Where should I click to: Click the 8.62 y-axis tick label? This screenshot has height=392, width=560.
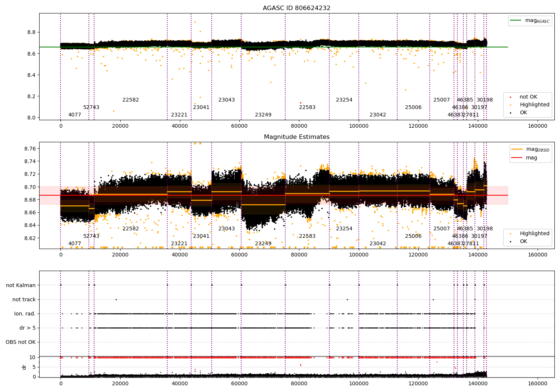(30, 238)
